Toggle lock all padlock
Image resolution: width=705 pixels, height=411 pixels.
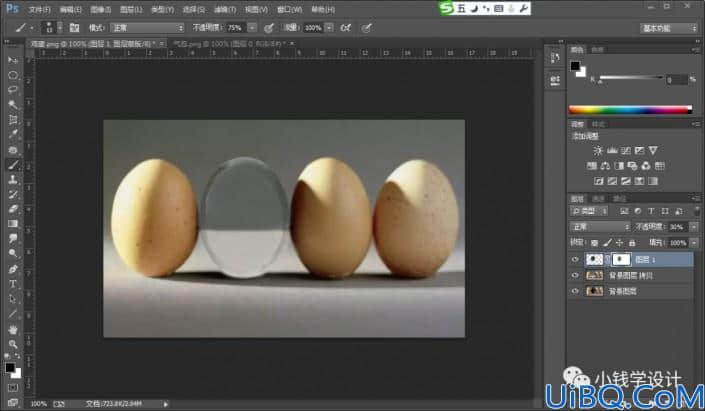pos(632,243)
